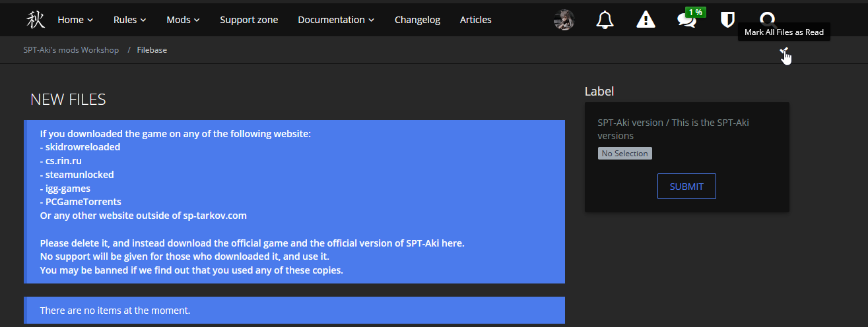This screenshot has width=868, height=327.
Task: Click the Filebase breadcrumb link
Action: (x=152, y=50)
